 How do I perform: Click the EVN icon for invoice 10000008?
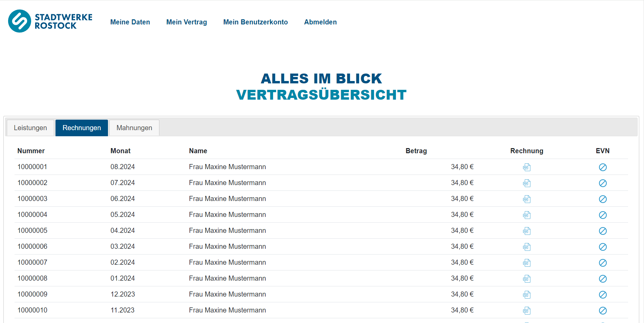(603, 278)
